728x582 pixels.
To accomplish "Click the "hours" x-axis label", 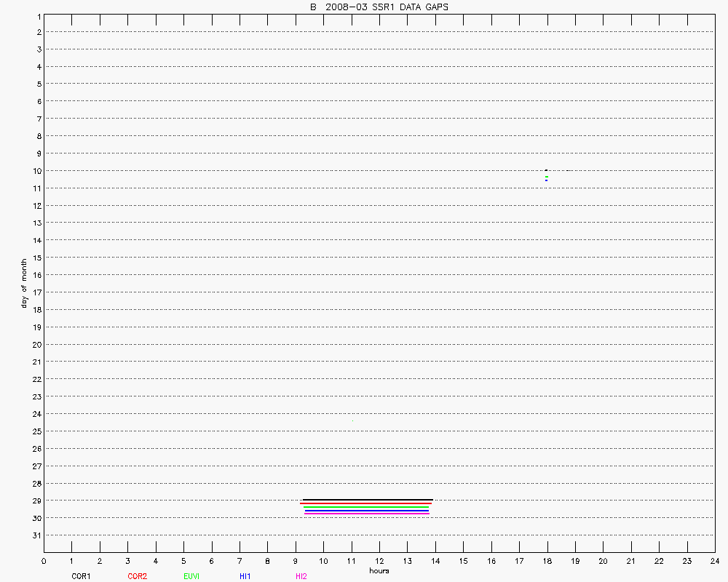I will coord(379,571).
